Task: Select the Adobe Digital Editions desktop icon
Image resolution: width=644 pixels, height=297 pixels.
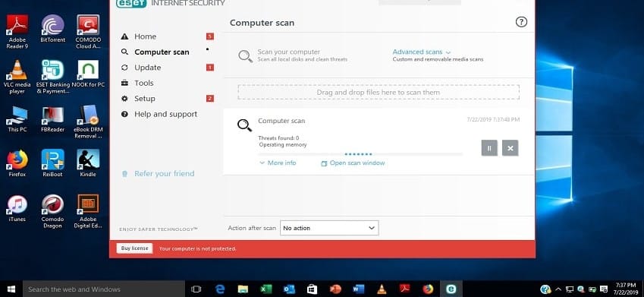Action: click(88, 211)
